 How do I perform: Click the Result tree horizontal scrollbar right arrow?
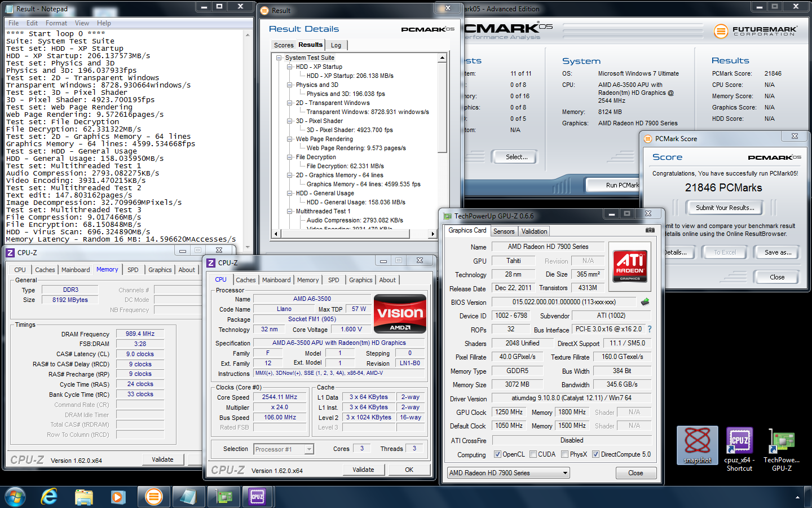[x=433, y=234]
